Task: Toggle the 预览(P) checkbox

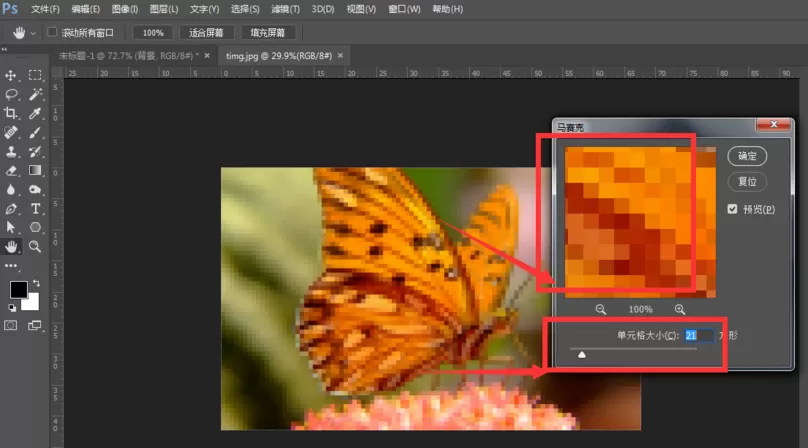Action: [732, 209]
